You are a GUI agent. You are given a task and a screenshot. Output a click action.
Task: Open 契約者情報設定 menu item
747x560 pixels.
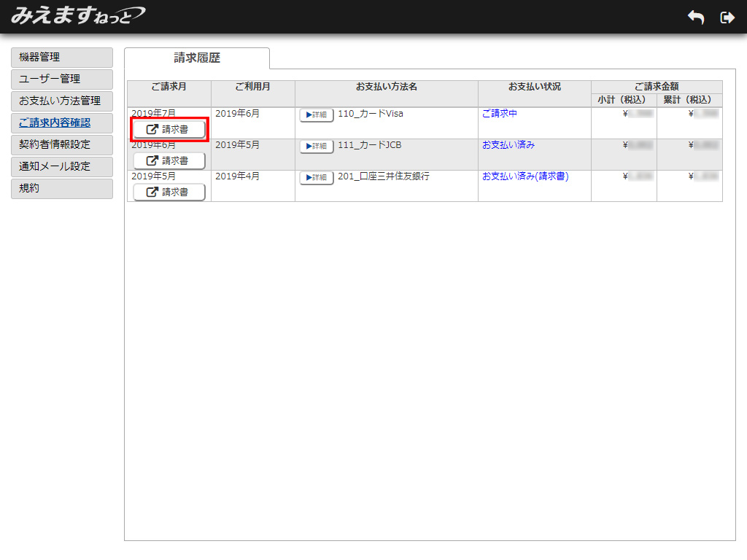click(x=62, y=144)
